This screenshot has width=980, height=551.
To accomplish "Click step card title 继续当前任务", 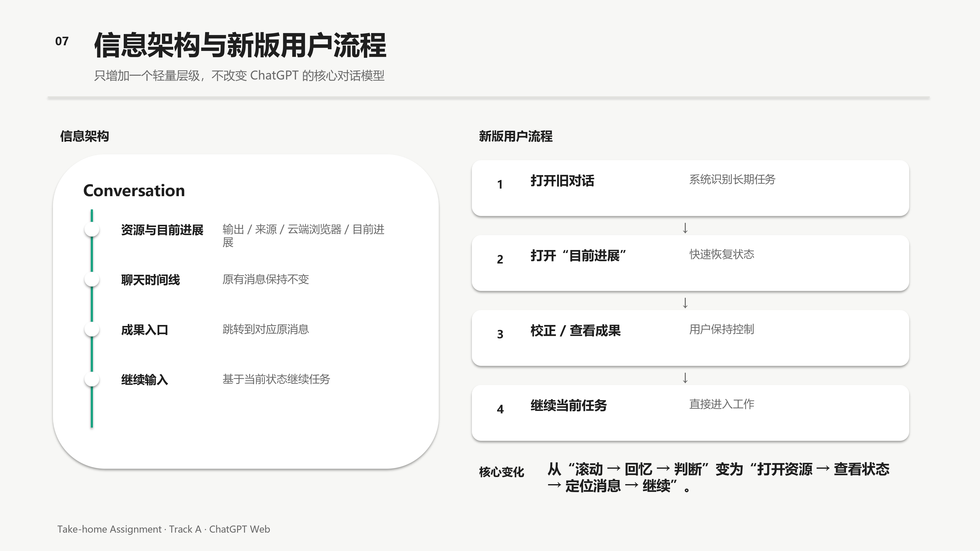I will (x=568, y=405).
